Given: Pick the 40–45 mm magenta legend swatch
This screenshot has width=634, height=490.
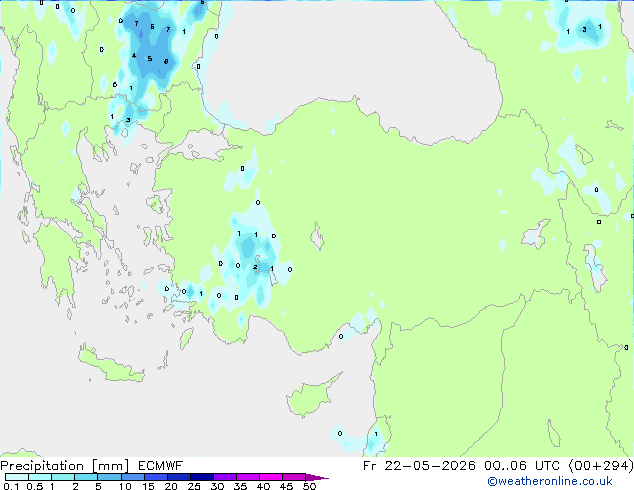Looking at the screenshot, I should click(x=271, y=477).
